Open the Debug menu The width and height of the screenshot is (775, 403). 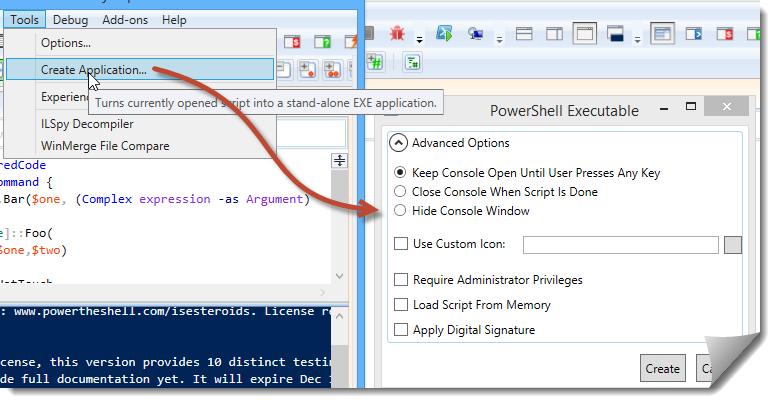pos(69,20)
